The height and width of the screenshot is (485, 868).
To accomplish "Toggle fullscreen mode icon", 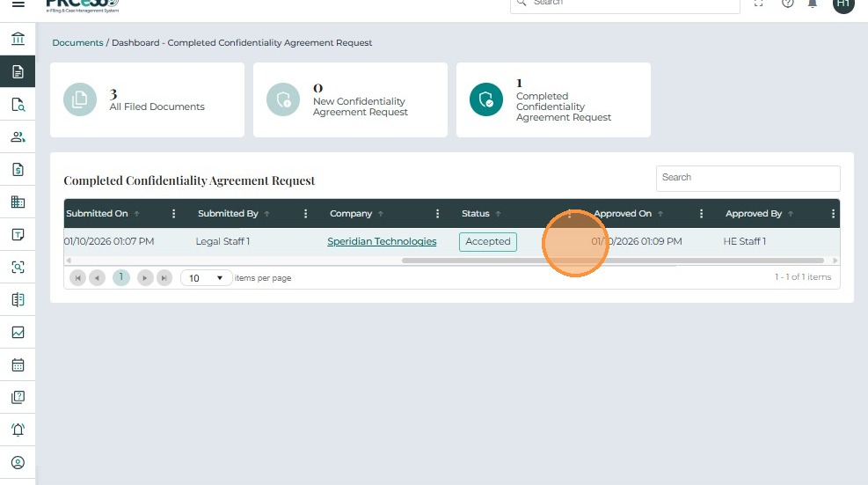I will tap(758, 4).
